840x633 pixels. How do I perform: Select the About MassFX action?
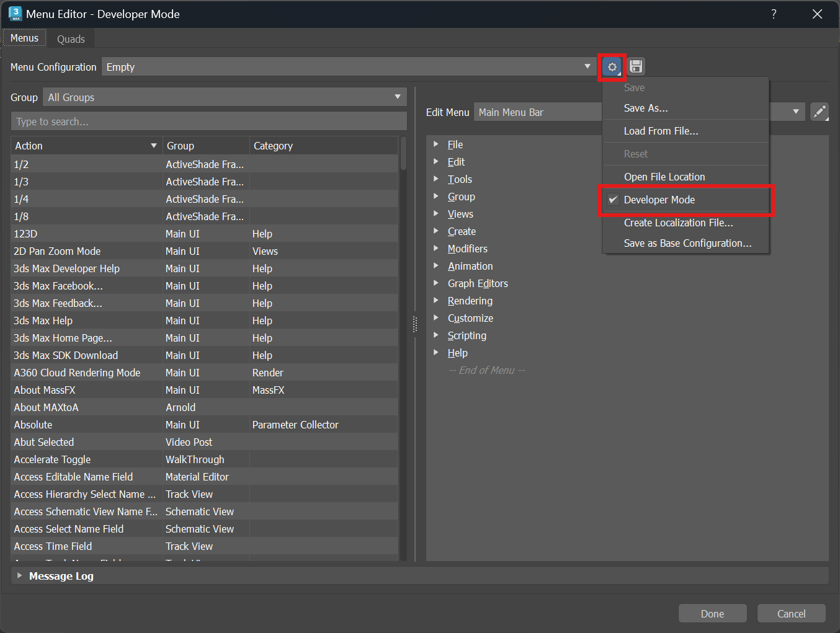(205, 390)
